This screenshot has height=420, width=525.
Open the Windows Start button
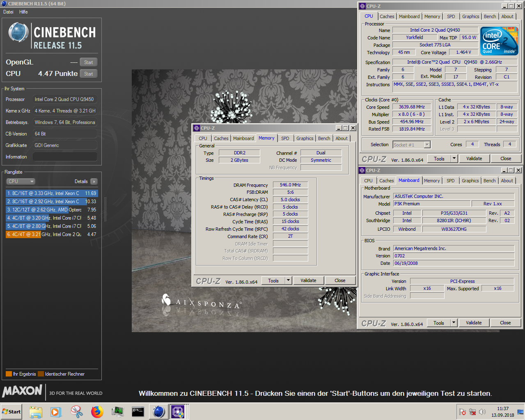click(11, 412)
